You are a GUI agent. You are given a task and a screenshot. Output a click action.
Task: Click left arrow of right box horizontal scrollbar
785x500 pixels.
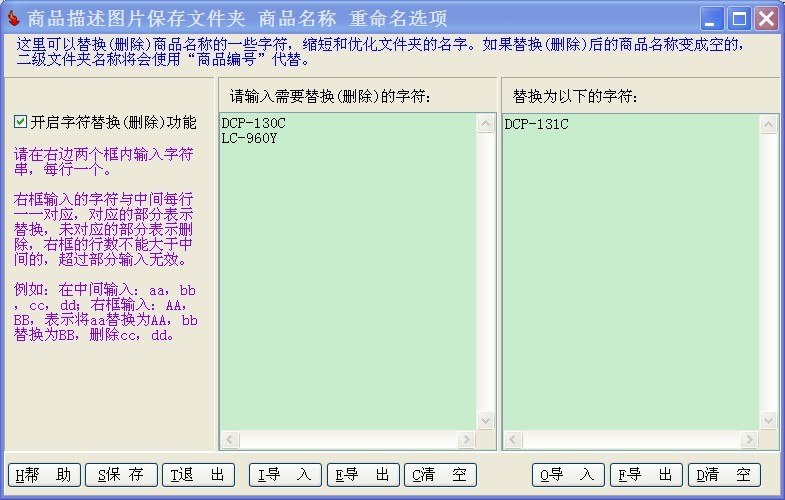512,440
